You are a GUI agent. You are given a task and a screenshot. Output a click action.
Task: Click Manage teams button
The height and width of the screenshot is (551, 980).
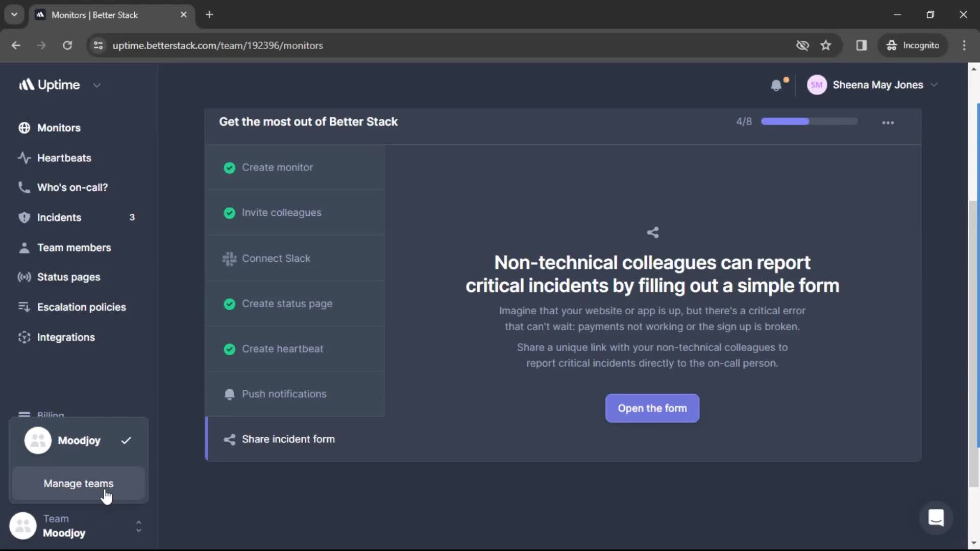pyautogui.click(x=79, y=483)
